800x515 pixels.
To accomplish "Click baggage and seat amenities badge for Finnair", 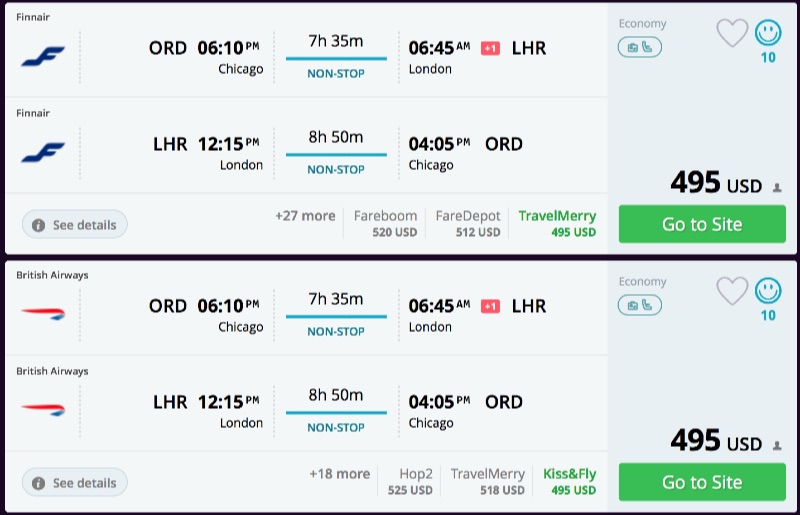I will coord(639,47).
